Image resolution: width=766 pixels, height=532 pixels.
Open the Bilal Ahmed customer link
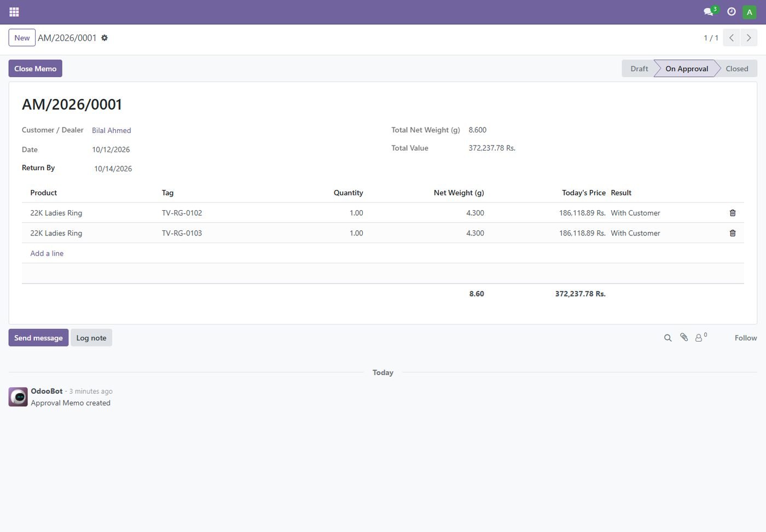pos(112,130)
